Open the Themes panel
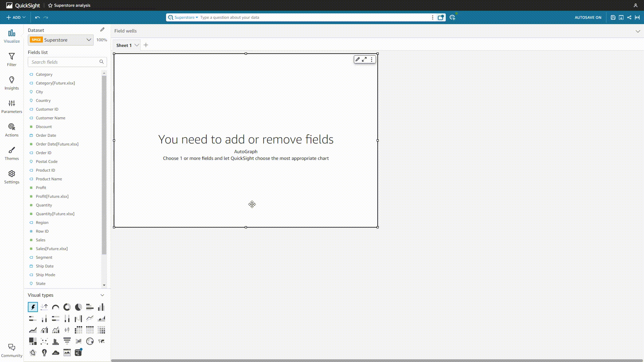The height and width of the screenshot is (362, 644). (x=11, y=153)
